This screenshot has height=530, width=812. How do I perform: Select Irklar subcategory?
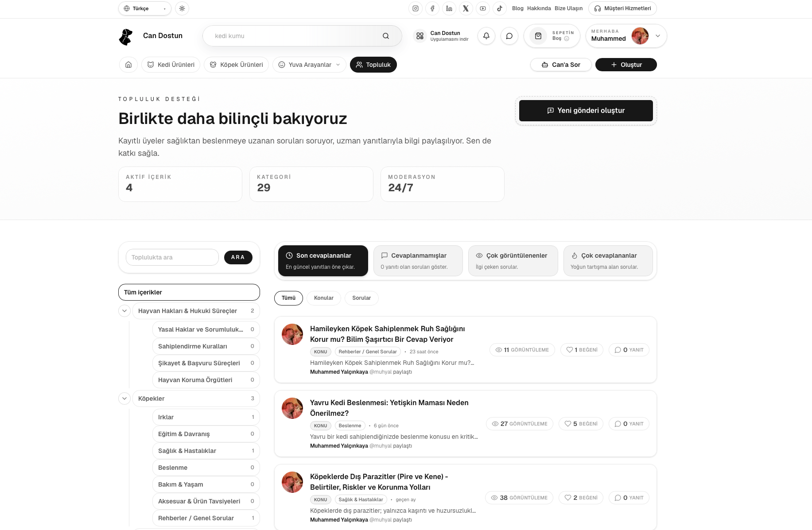[206, 417]
